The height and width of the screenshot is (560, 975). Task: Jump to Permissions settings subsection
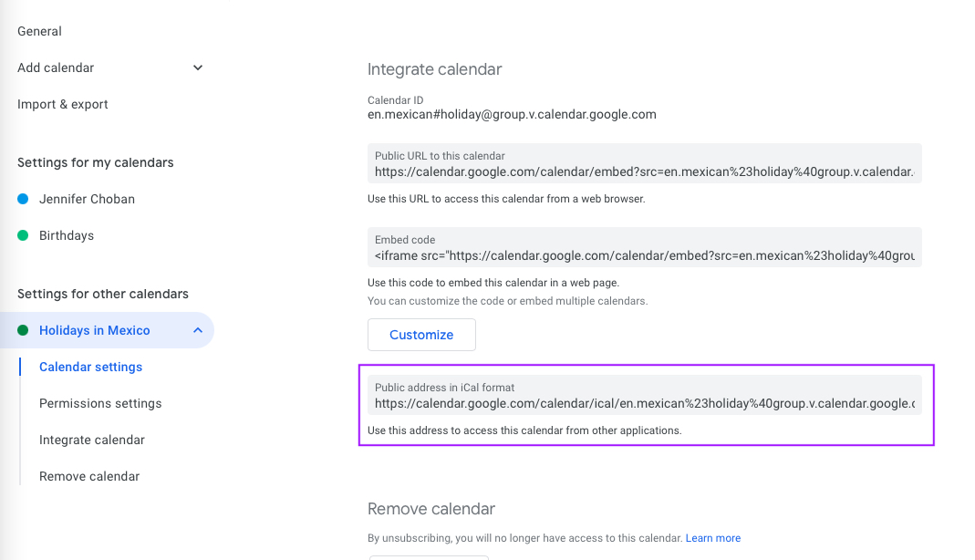click(x=100, y=403)
